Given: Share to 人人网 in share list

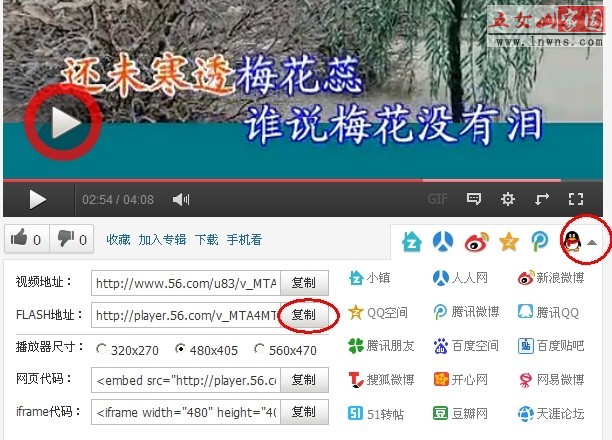Looking at the screenshot, I should click(461, 278).
